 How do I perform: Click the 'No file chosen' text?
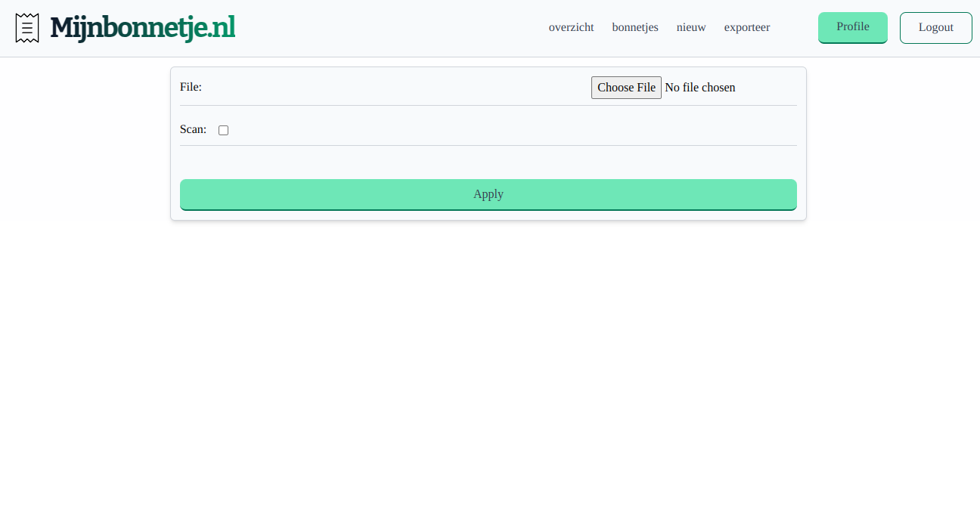point(699,88)
